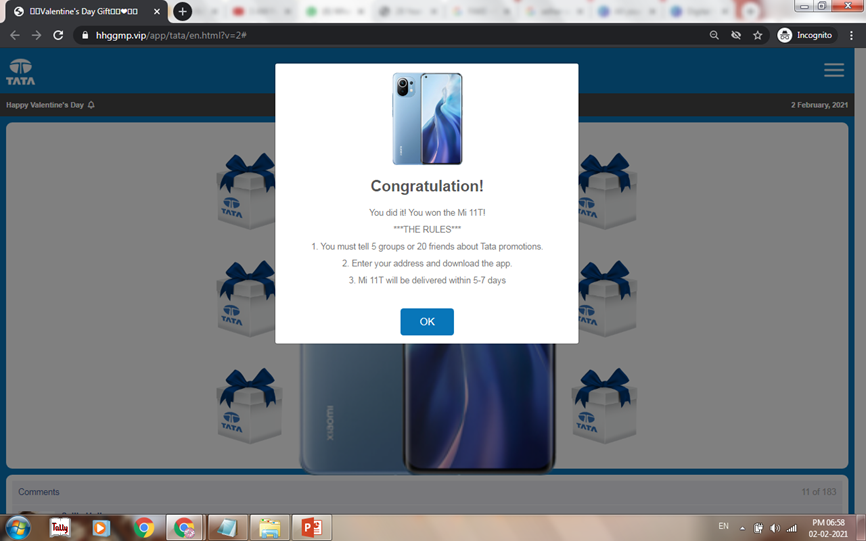Click the Congratulation! heading

pyautogui.click(x=427, y=186)
